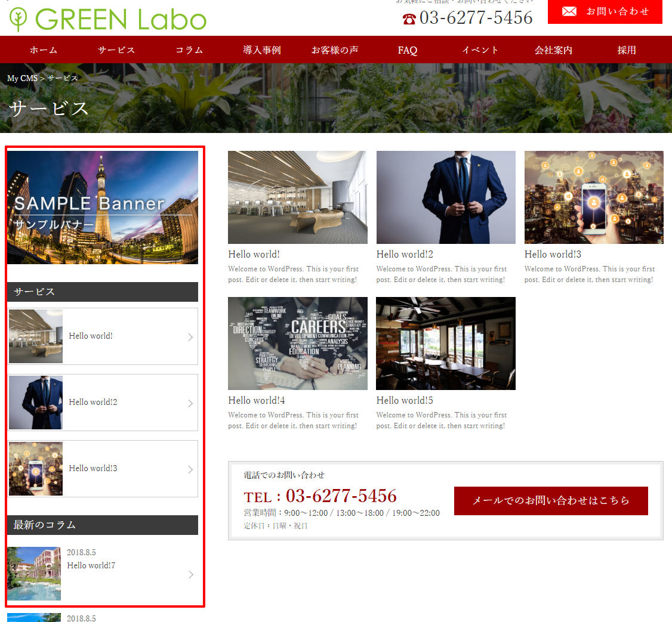Click the お問い合わせ contact button

pyautogui.click(x=605, y=11)
